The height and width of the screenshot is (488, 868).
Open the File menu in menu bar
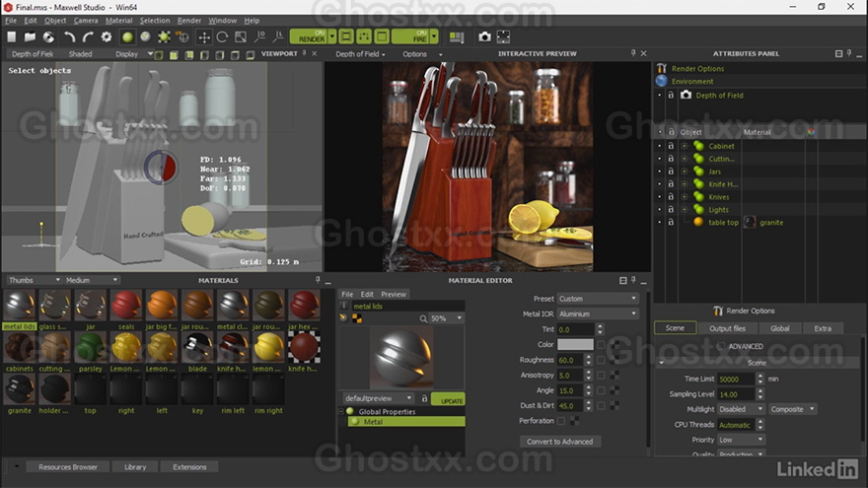(x=11, y=21)
